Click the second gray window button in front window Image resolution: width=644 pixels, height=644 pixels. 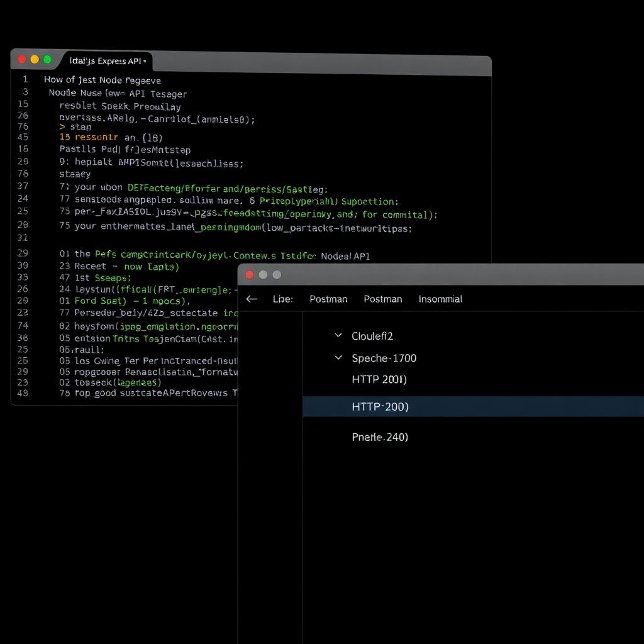click(277, 274)
